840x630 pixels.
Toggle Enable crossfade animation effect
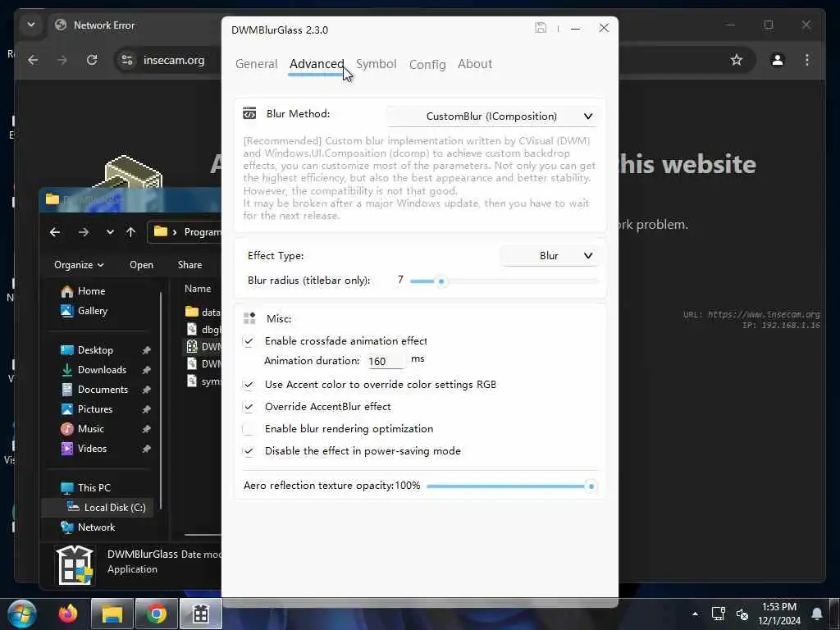249,341
